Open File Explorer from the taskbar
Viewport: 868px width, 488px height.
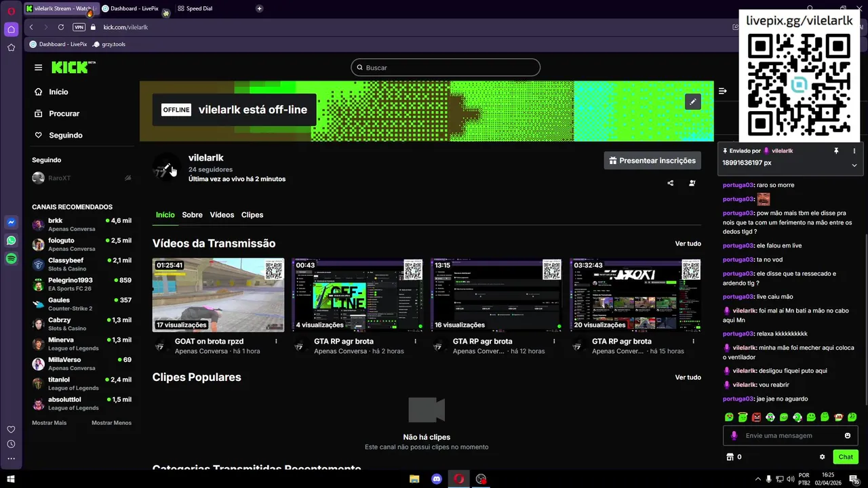414,479
